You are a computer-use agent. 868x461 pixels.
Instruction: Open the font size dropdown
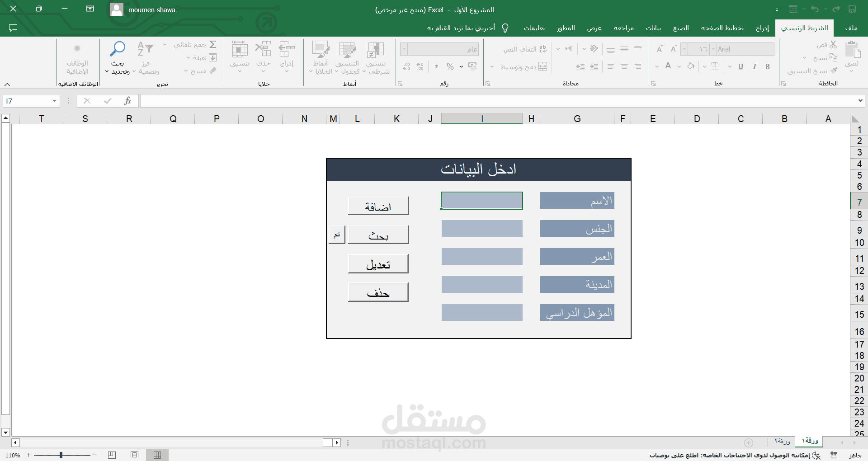click(684, 49)
